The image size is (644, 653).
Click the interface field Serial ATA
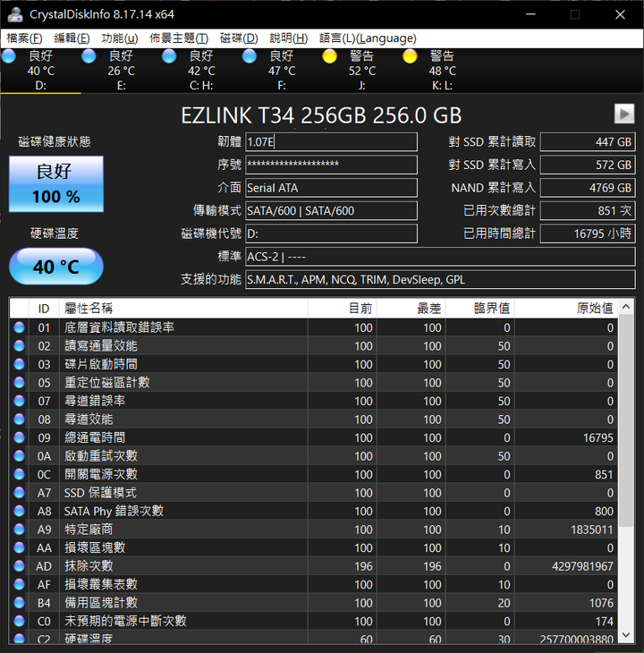click(x=331, y=188)
